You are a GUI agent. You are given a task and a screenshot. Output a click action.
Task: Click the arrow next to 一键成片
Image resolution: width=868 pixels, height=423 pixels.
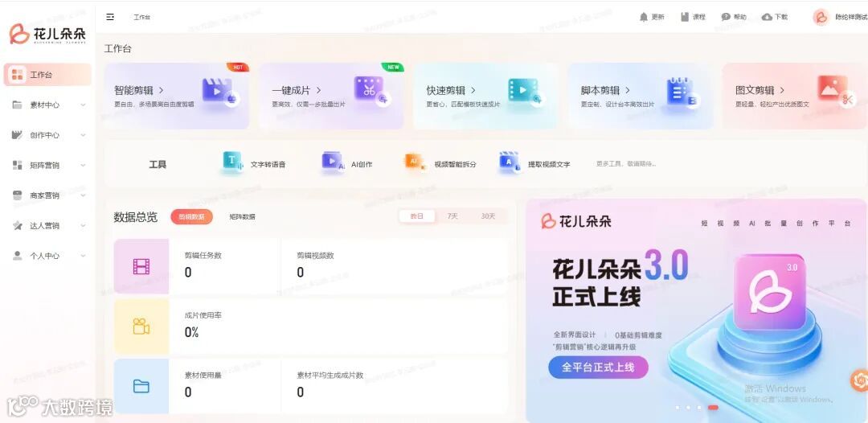coord(318,90)
